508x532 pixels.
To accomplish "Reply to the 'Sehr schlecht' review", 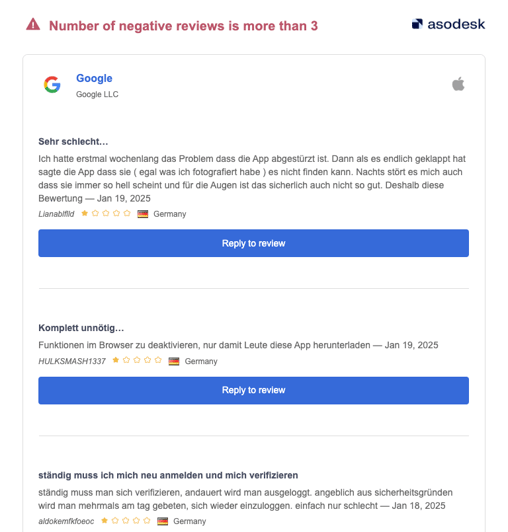I will 253,243.
